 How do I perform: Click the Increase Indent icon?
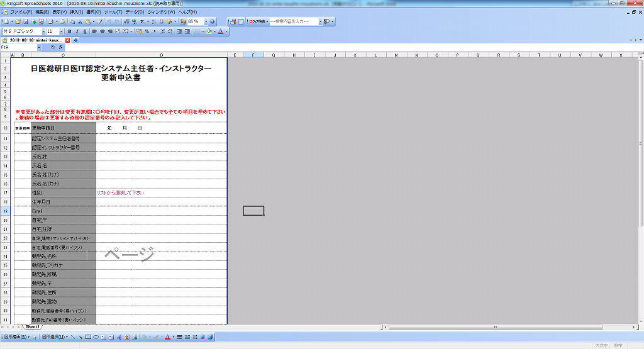(x=187, y=31)
